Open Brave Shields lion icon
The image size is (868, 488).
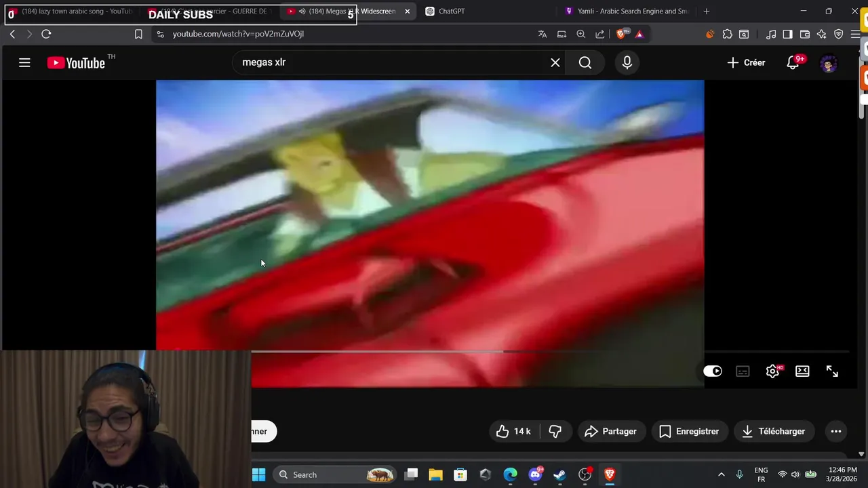point(622,34)
